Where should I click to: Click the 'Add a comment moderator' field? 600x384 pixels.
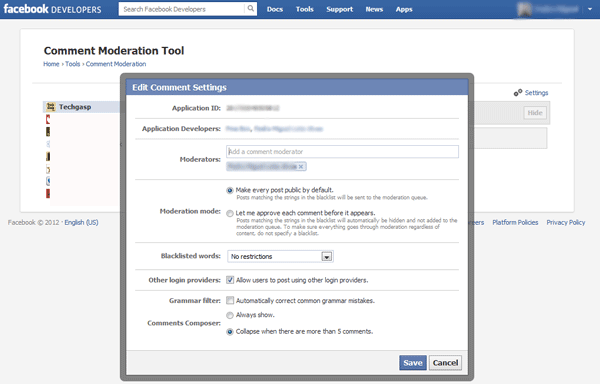pyautogui.click(x=342, y=151)
